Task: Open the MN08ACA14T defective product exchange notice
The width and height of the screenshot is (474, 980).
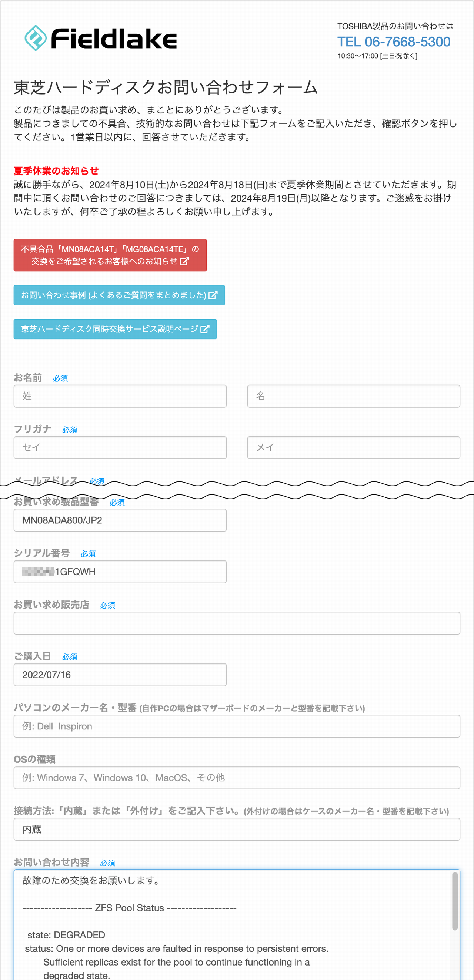Action: coord(110,255)
